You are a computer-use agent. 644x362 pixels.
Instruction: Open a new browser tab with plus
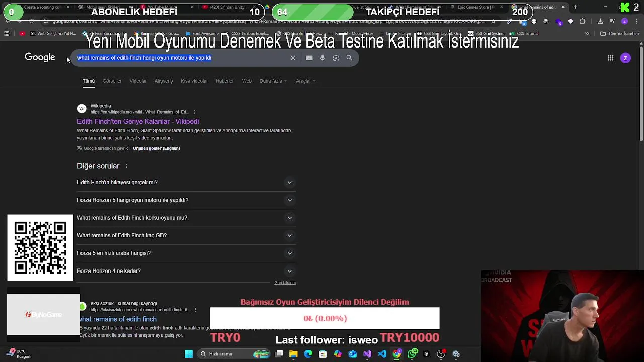(x=575, y=7)
